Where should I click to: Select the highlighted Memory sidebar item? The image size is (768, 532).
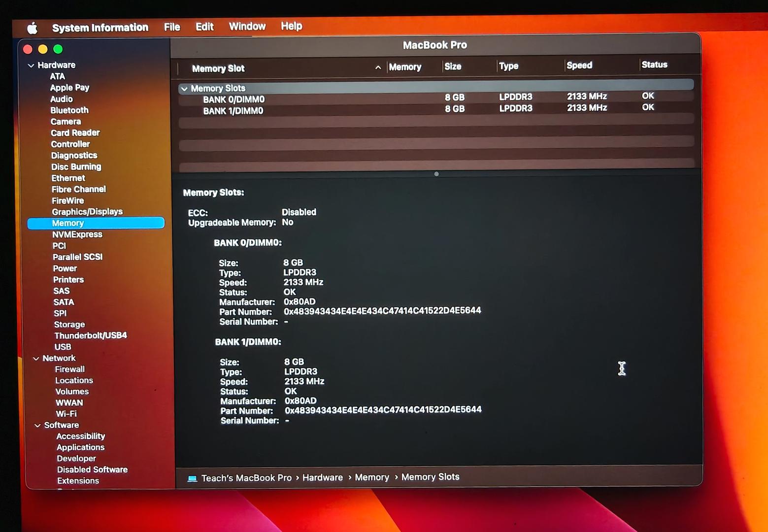pyautogui.click(x=96, y=223)
